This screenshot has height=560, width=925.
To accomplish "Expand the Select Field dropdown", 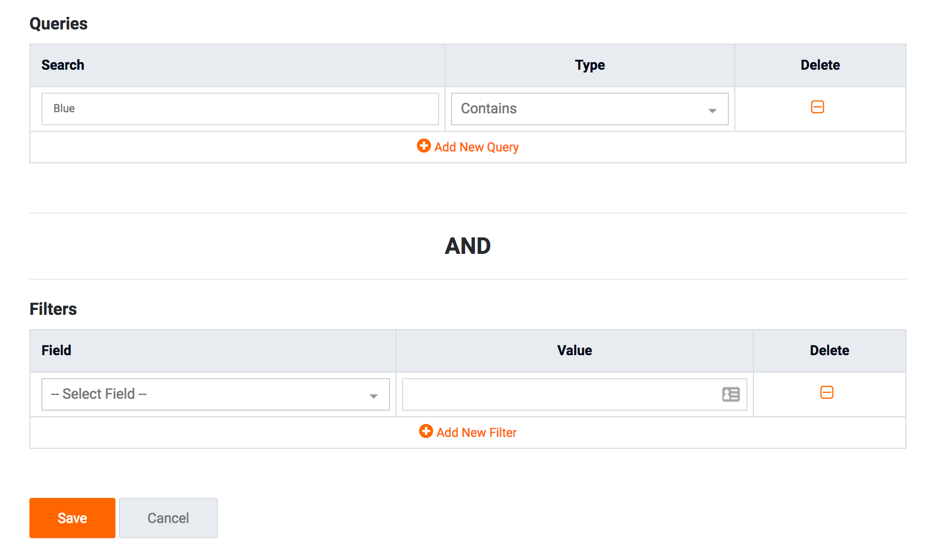I will (x=215, y=394).
